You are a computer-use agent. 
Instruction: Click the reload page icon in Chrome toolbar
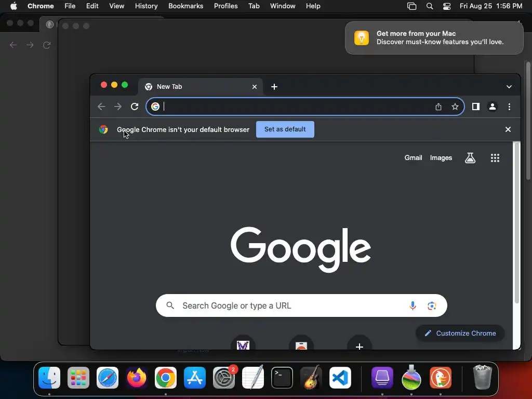coord(135,107)
